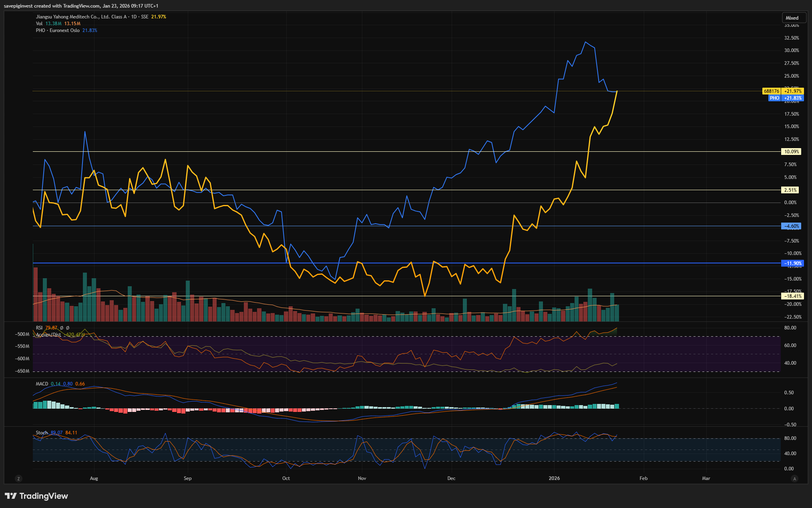The width and height of the screenshot is (812, 508).
Task: Click the Vol indicator label
Action: click(39, 24)
